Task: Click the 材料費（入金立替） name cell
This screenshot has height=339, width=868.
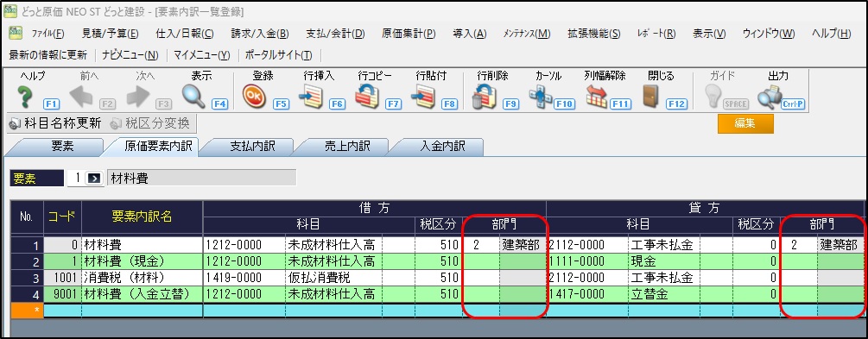Action: pyautogui.click(x=142, y=294)
